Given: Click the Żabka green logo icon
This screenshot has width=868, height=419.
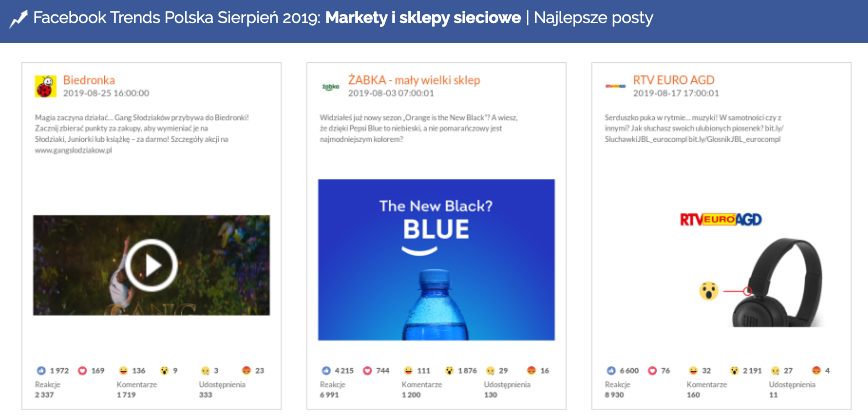Looking at the screenshot, I should pyautogui.click(x=330, y=86).
